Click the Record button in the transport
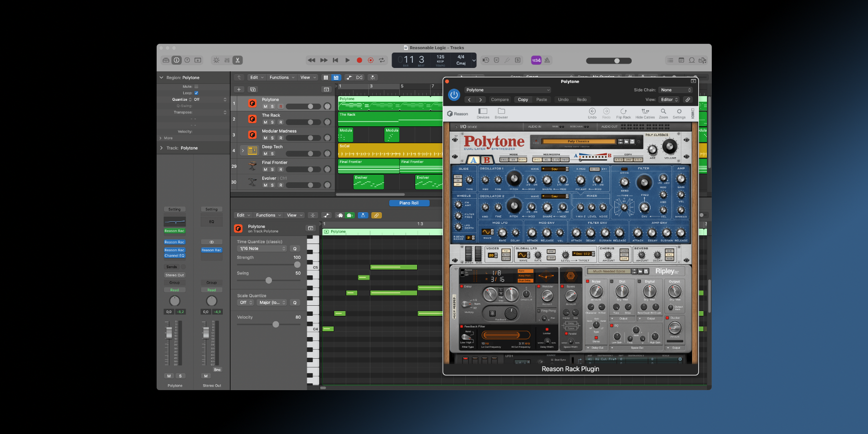Image resolution: width=868 pixels, height=434 pixels. pyautogui.click(x=359, y=60)
